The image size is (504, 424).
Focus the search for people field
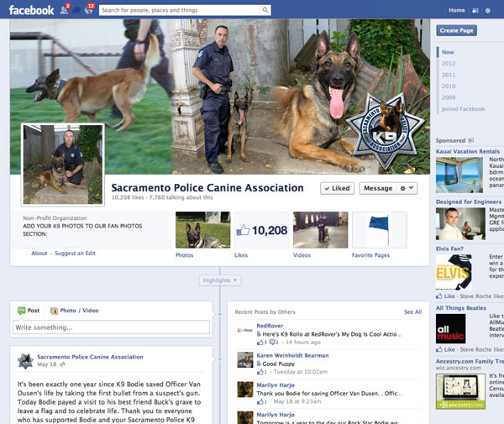180,10
